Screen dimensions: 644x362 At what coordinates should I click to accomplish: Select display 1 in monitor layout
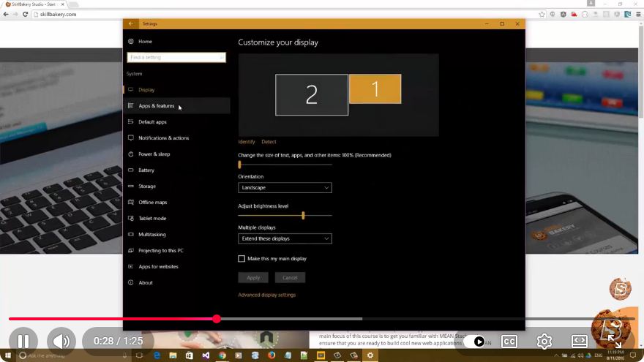[x=375, y=88]
